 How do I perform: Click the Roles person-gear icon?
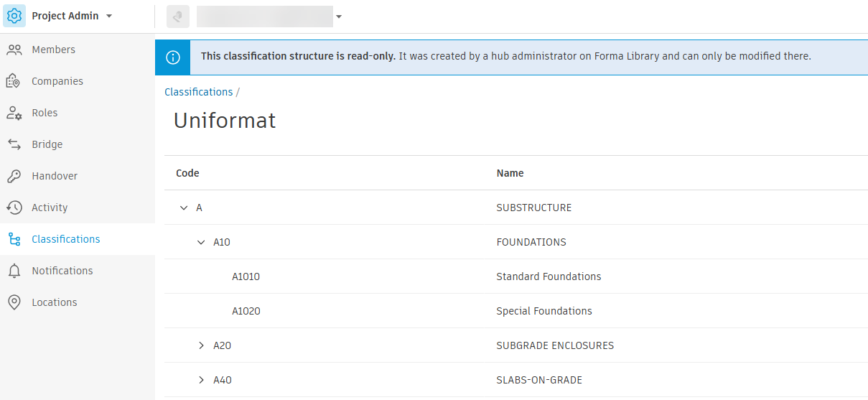(x=14, y=113)
